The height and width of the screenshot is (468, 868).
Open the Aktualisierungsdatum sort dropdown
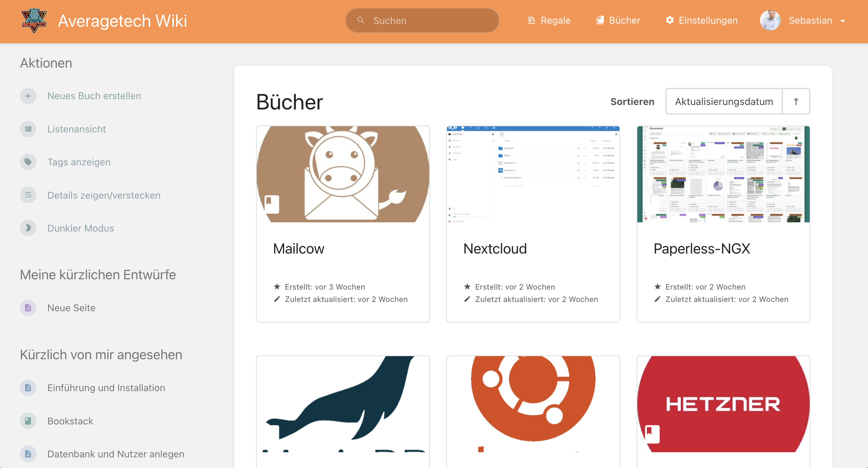click(x=724, y=102)
